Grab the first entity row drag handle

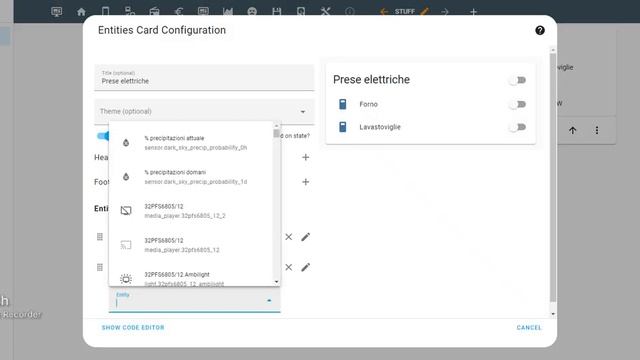point(100,237)
